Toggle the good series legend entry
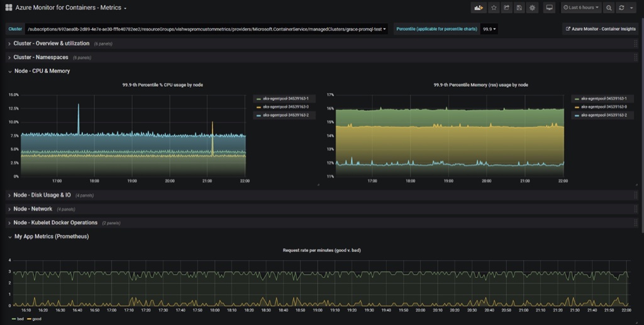644x325 pixels. tap(37, 319)
